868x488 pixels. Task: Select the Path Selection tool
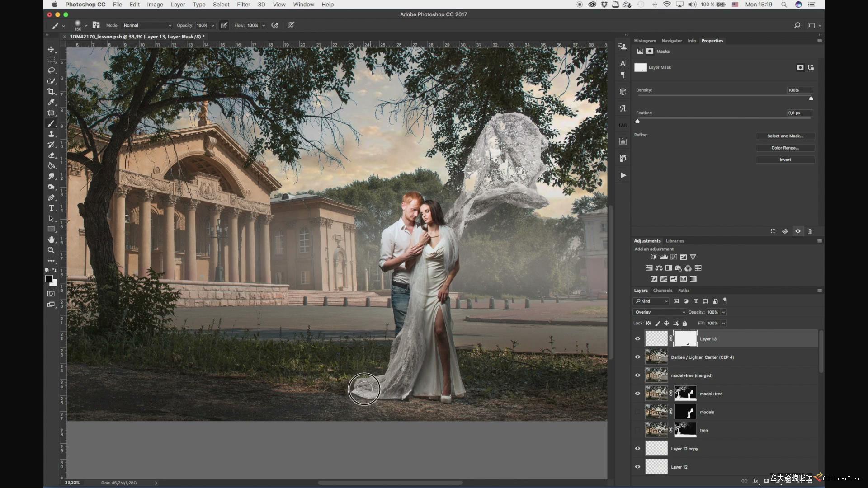(x=51, y=219)
